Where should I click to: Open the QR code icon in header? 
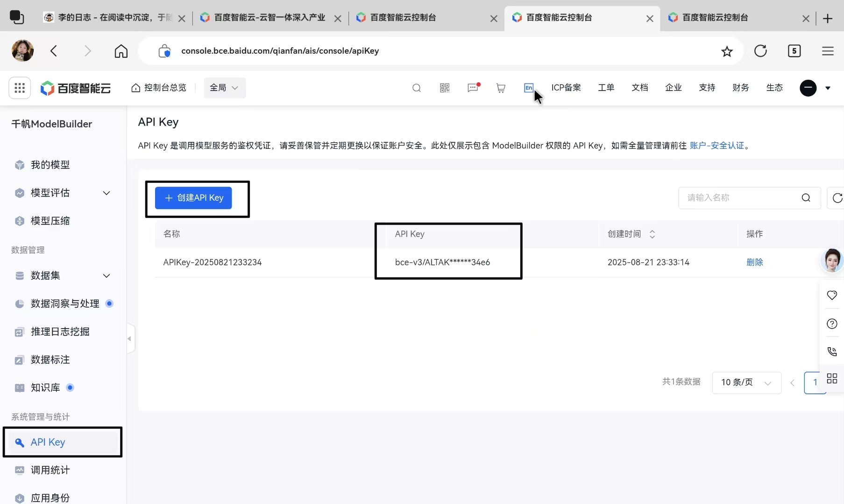445,88
